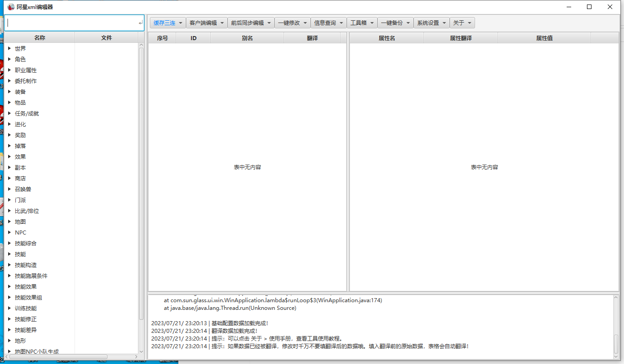
Task: Select the 召唤兽 tree row
Action: 71,189
